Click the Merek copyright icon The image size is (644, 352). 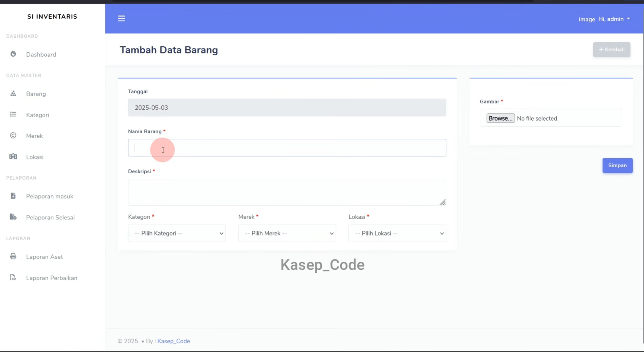[13, 135]
